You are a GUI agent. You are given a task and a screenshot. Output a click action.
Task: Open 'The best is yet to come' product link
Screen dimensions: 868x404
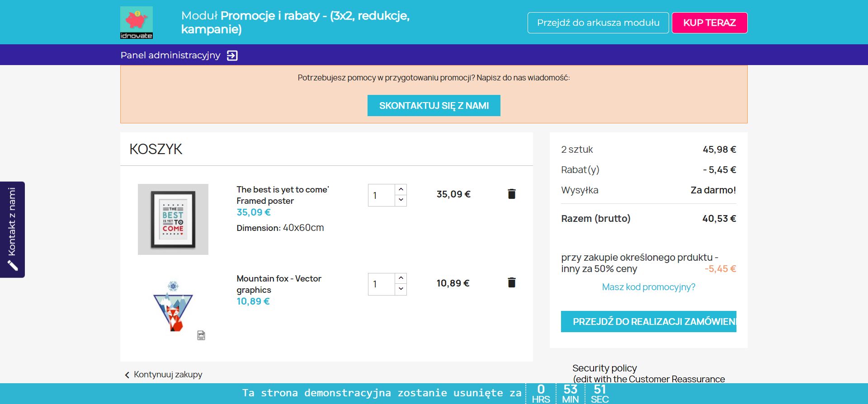pyautogui.click(x=283, y=195)
